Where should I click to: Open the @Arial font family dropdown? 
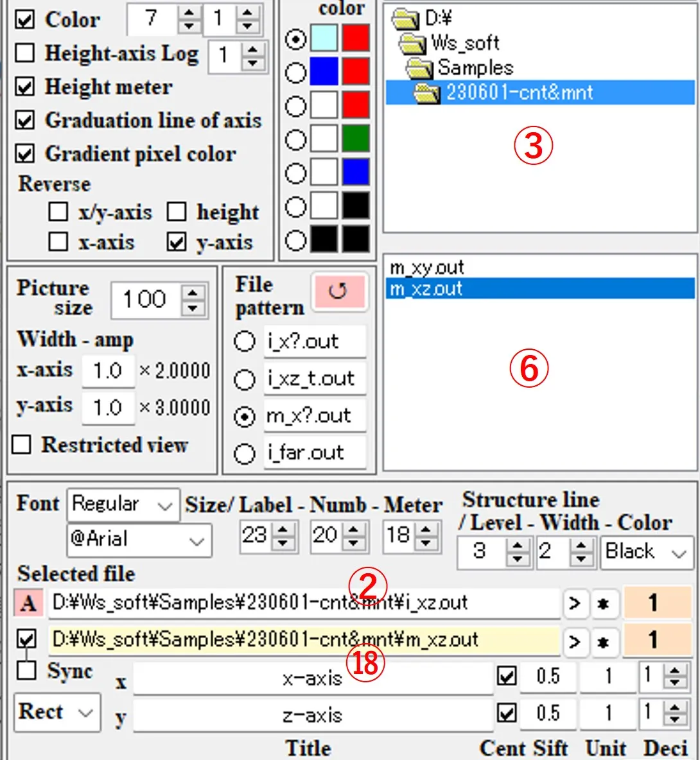tap(139, 540)
